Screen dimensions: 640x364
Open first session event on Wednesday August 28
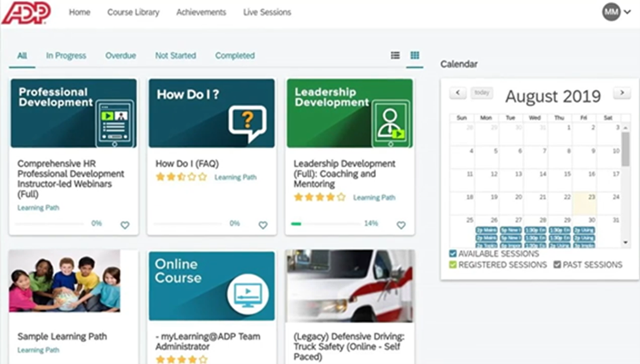click(535, 230)
